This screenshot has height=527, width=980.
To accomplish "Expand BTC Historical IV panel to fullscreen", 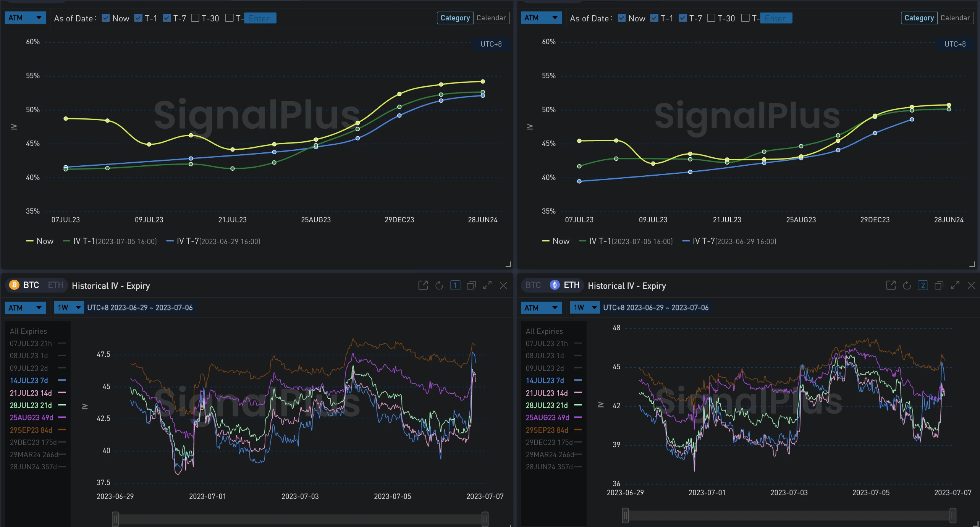I will point(487,285).
